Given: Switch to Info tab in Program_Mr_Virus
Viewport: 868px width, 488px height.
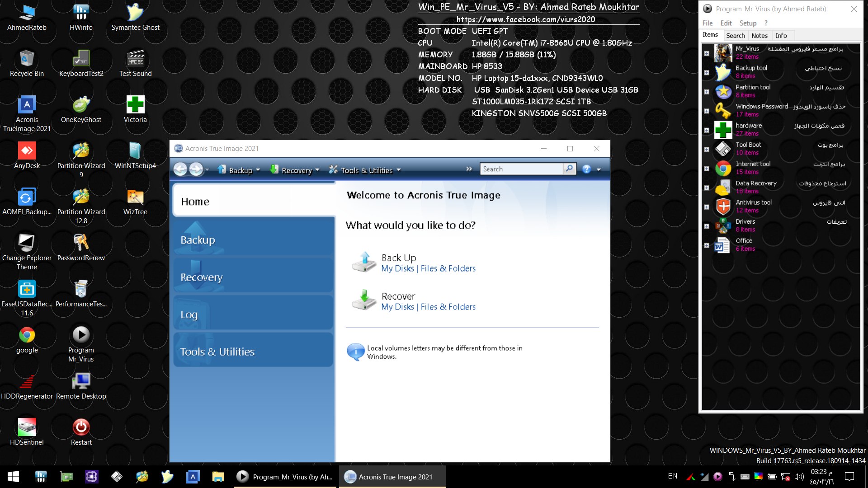Looking at the screenshot, I should point(781,36).
